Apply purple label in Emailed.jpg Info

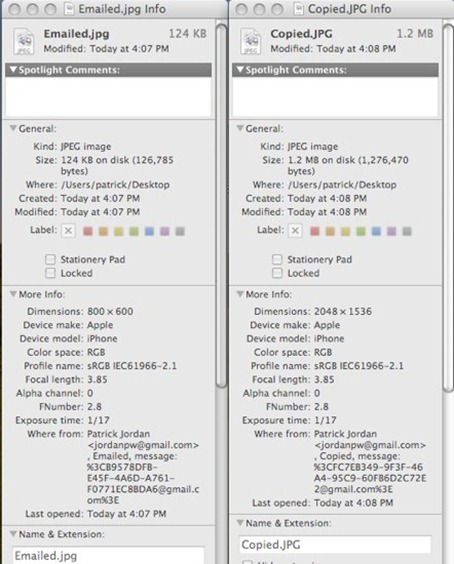pyautogui.click(x=165, y=231)
